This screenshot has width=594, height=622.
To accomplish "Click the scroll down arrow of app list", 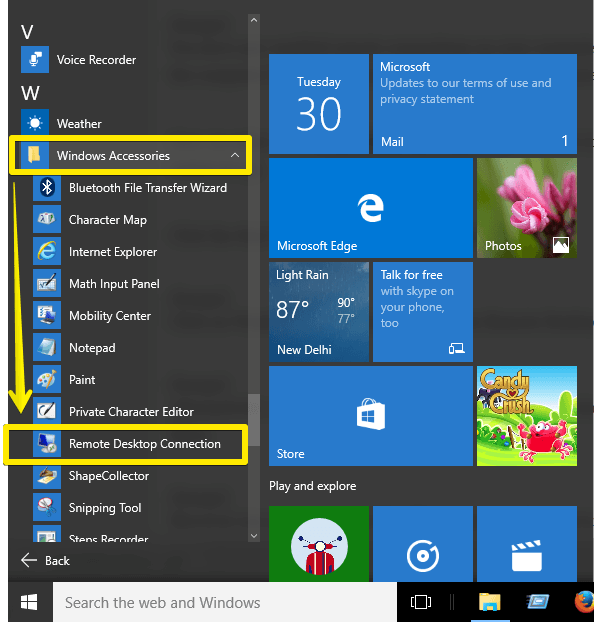I will tap(254, 536).
